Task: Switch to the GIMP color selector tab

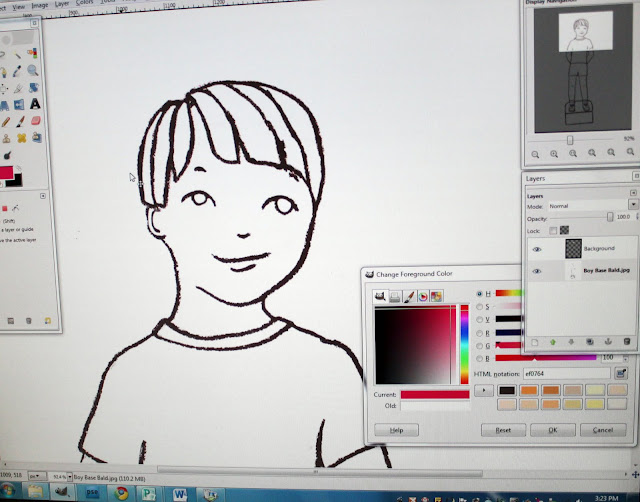Action: click(x=380, y=296)
